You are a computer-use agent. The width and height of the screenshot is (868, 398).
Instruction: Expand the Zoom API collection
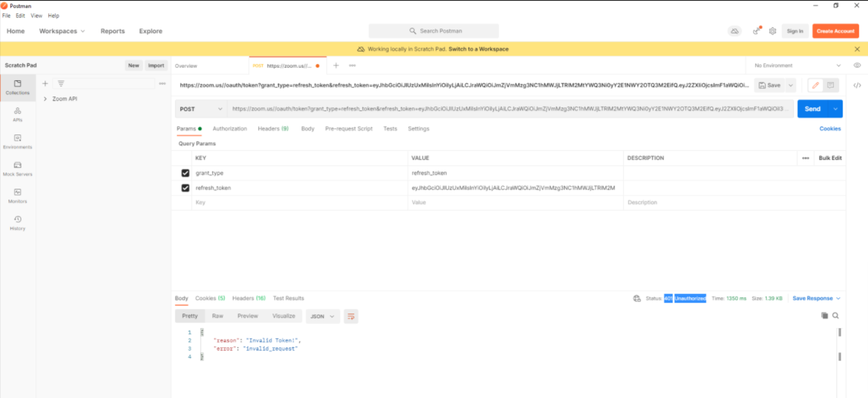click(x=45, y=99)
